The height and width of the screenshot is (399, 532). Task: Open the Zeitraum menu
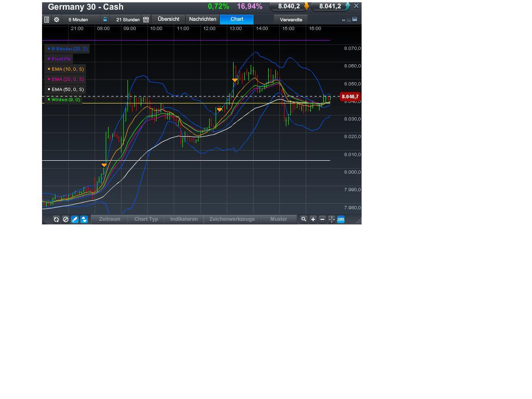[109, 219]
